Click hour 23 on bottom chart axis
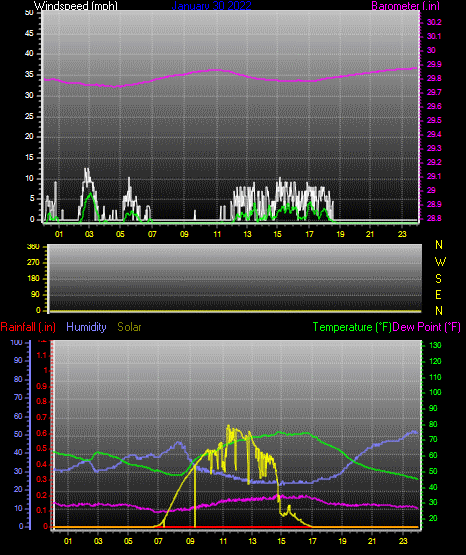The height and width of the screenshot is (555, 466). 403,541
